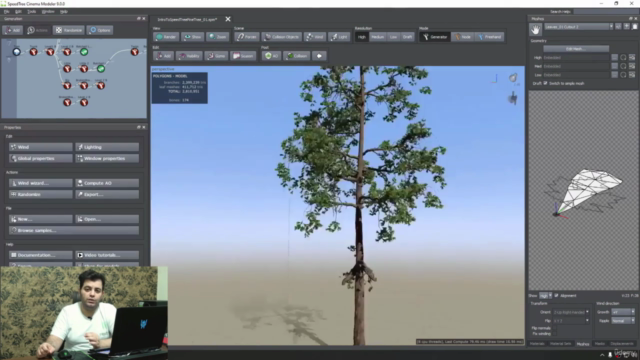This screenshot has width=640, height=360.
Task: Toggle scene Light
Action: click(339, 37)
